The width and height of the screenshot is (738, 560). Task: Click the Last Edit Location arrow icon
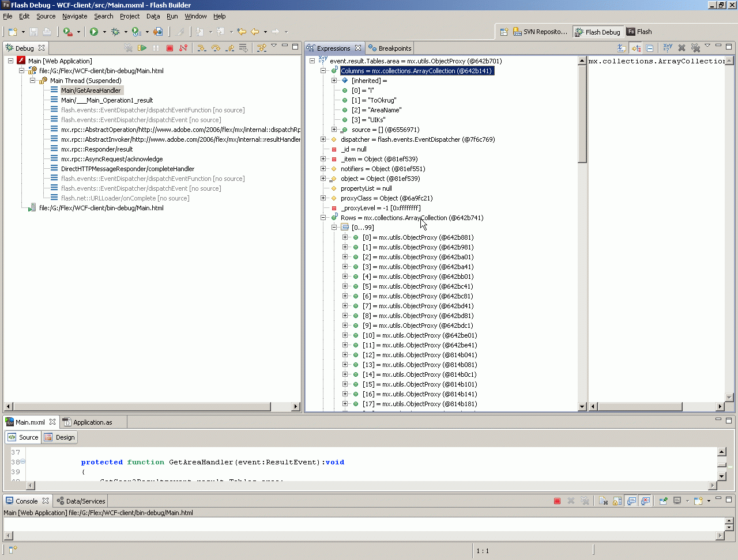coord(242,32)
